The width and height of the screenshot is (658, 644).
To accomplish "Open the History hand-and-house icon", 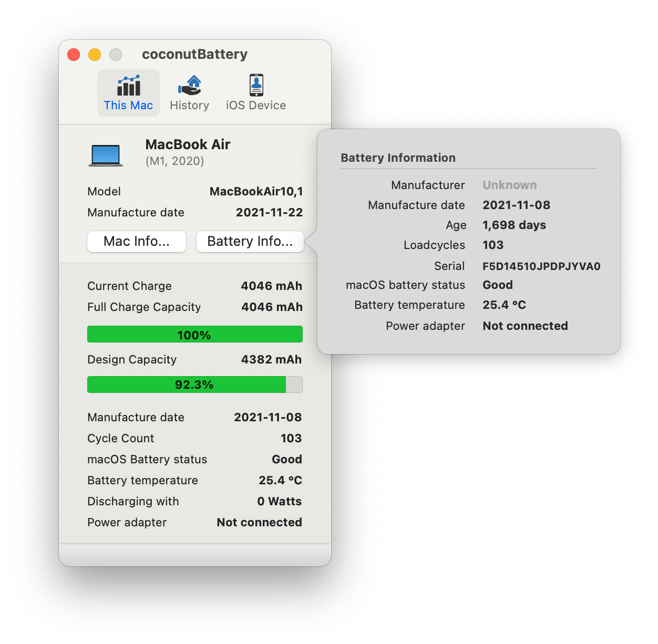I will tap(190, 85).
